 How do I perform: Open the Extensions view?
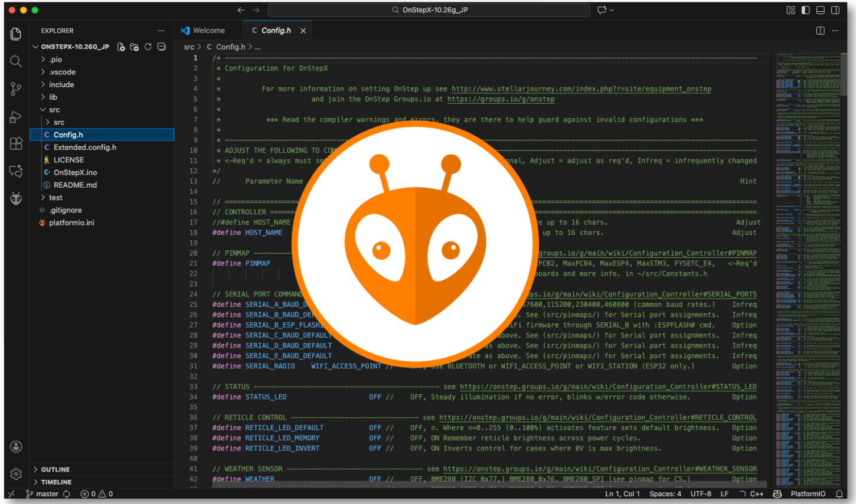pyautogui.click(x=16, y=143)
